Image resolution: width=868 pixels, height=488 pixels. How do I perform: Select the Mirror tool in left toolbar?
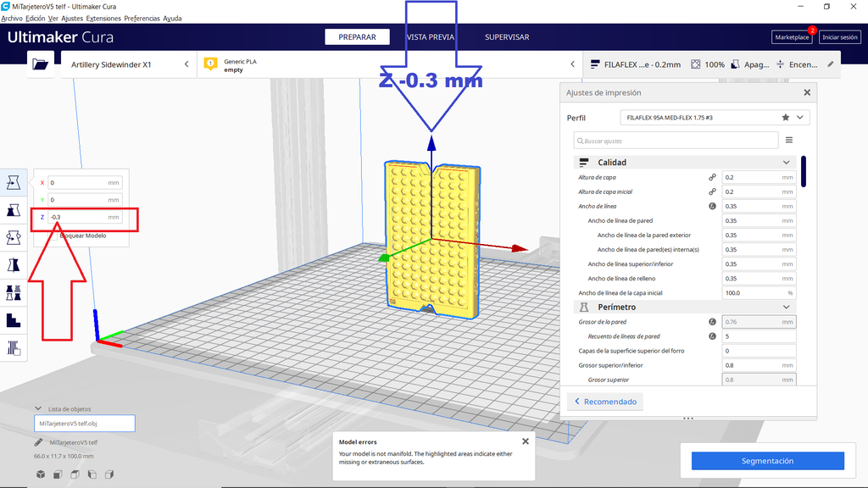click(14, 265)
